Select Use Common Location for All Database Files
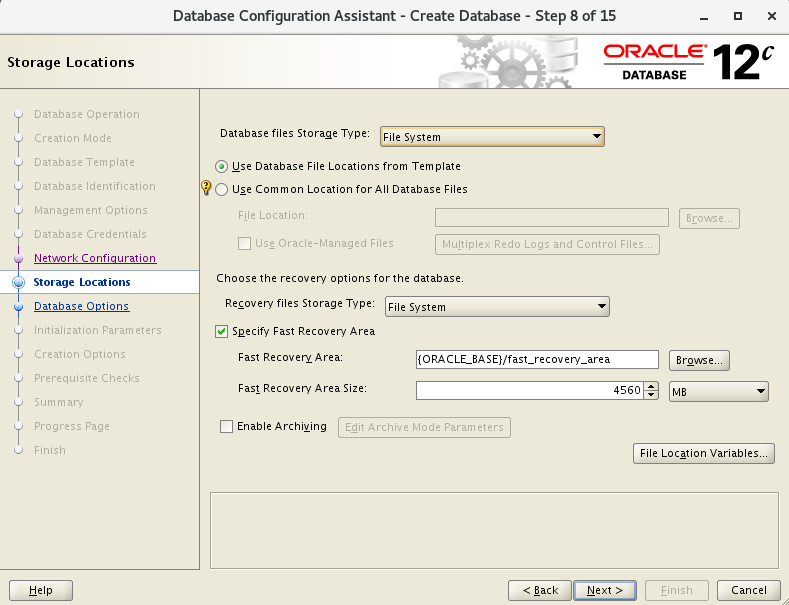 222,189
